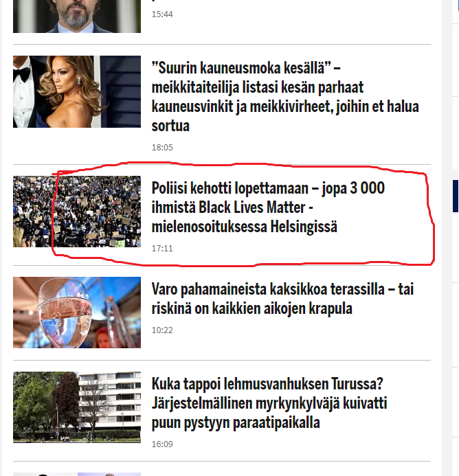Click the 16:09 timestamp

162,444
